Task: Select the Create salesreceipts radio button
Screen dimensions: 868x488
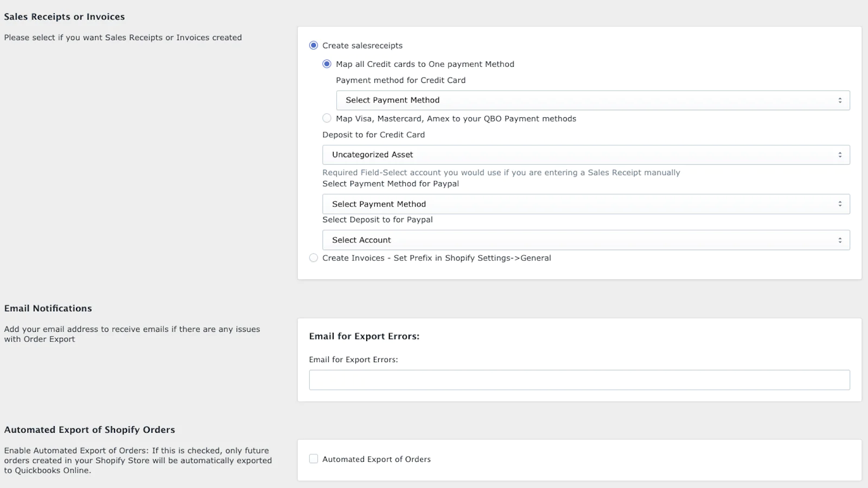Action: tap(314, 46)
